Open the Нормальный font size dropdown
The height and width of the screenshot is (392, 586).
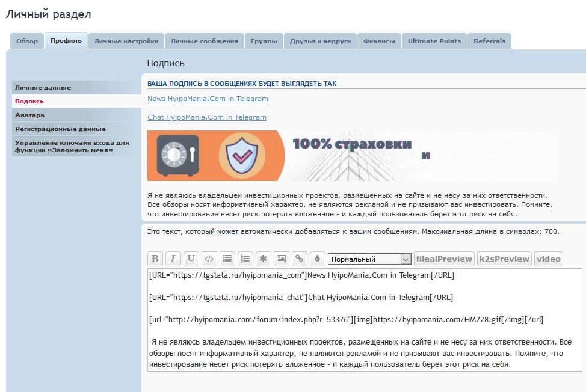[x=369, y=259]
